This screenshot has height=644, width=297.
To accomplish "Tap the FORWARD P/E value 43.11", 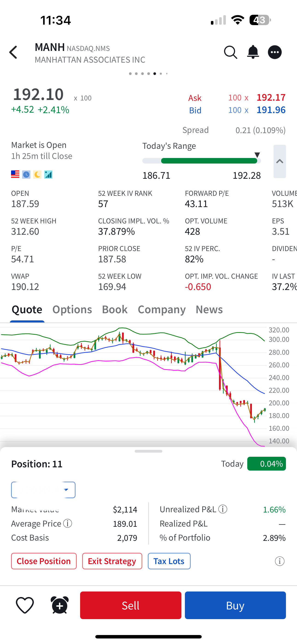I will (x=196, y=204).
